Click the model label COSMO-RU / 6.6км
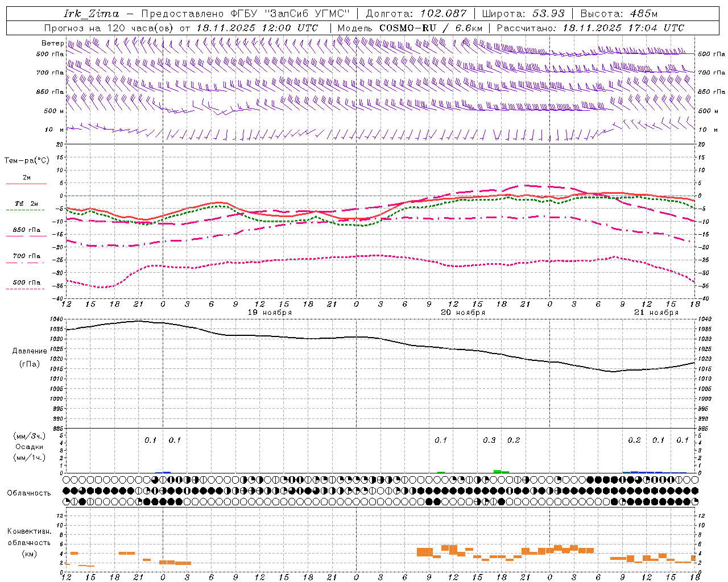 click(431, 28)
